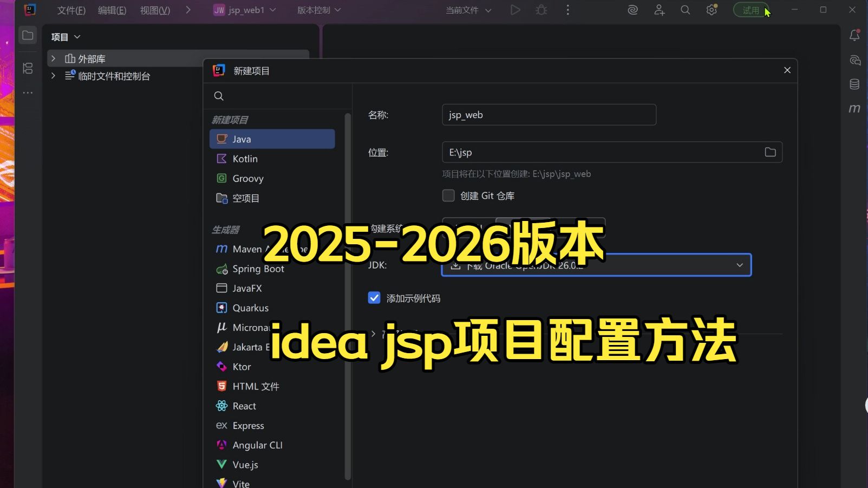Select Spring Boot generator
The height and width of the screenshot is (488, 868).
coord(272,269)
